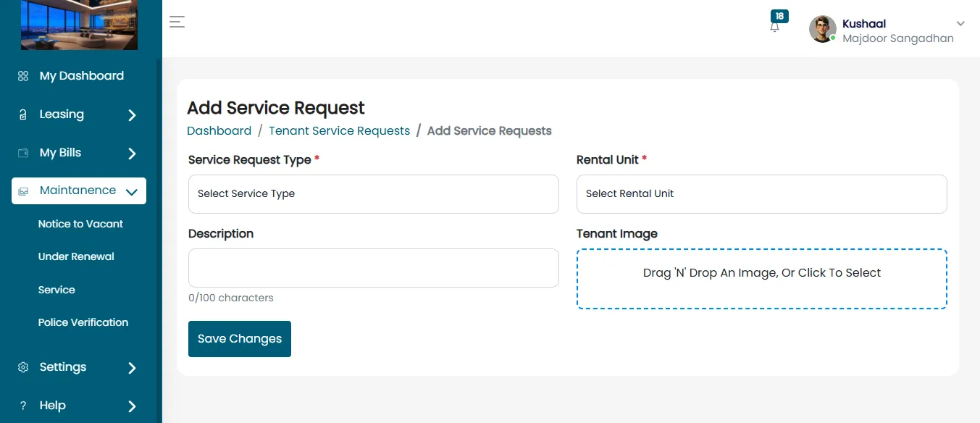Click the Maintanence sidebar icon
Screen dimensions: 980x423
tap(23, 191)
